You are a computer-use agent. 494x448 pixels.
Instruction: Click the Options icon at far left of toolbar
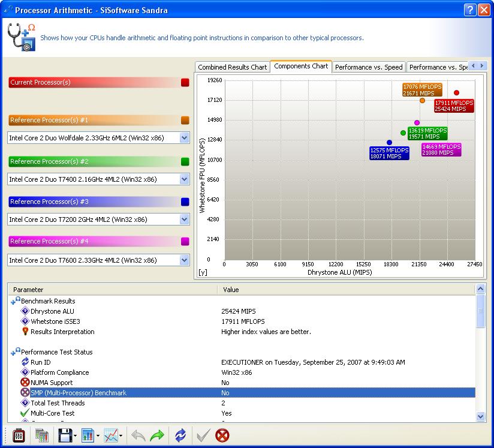[18, 435]
